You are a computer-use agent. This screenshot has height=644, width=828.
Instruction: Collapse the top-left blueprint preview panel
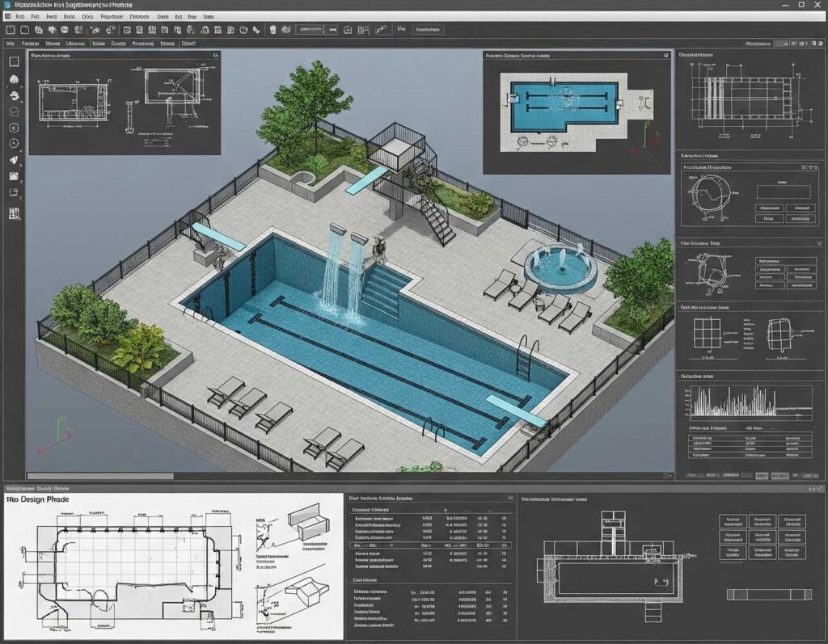[x=215, y=57]
